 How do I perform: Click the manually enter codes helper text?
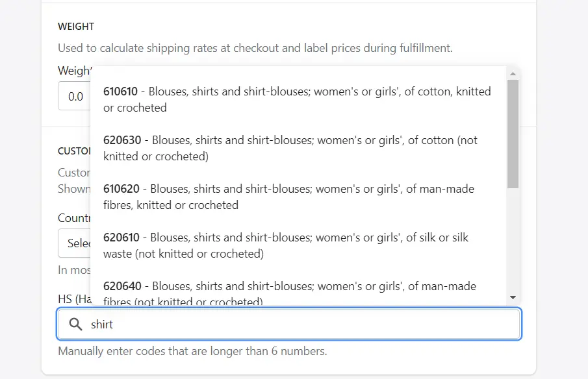coord(191,350)
